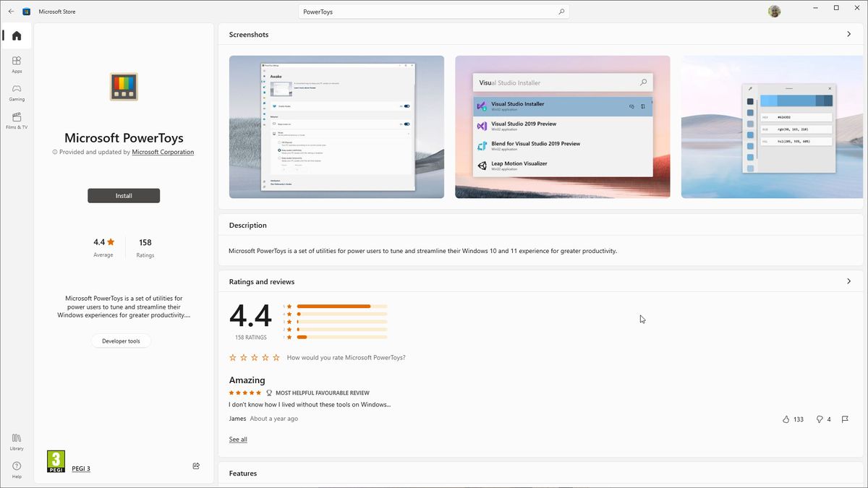868x488 pixels.
Task: Open the Developer tools category
Action: [121, 341]
